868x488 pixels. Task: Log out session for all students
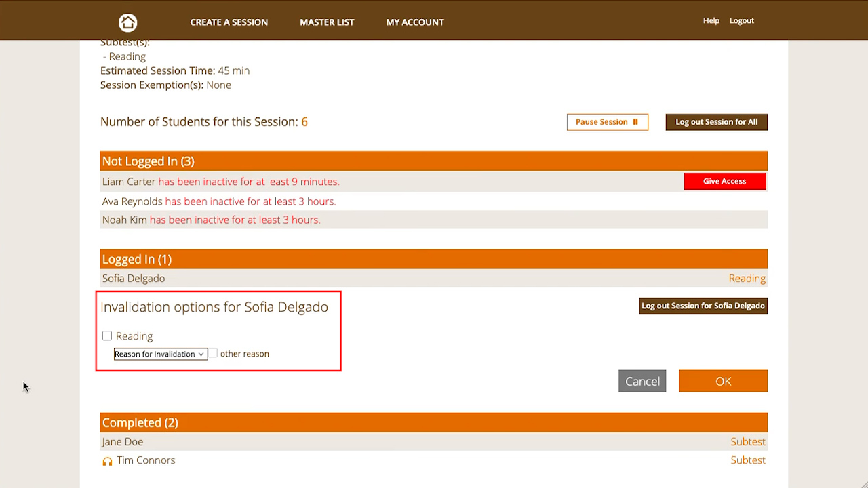716,122
